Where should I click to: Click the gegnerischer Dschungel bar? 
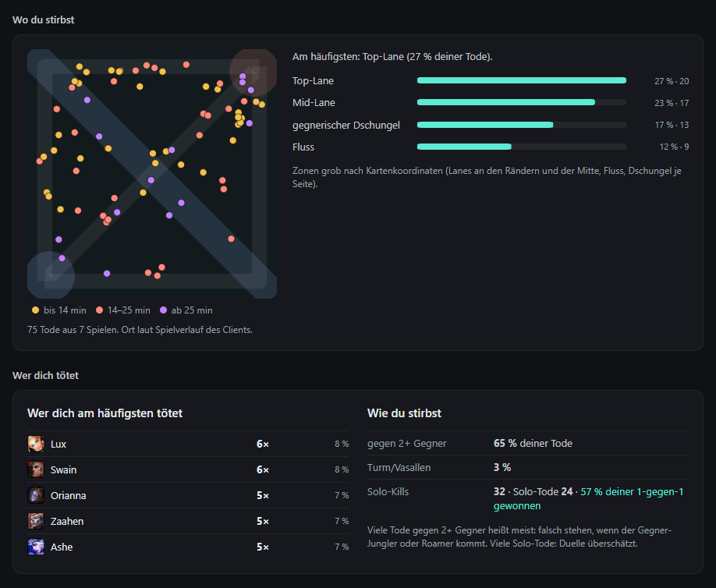[522, 125]
